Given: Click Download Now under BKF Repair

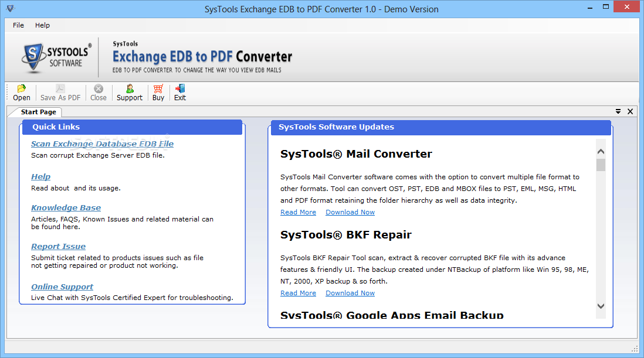Looking at the screenshot, I should tap(350, 293).
